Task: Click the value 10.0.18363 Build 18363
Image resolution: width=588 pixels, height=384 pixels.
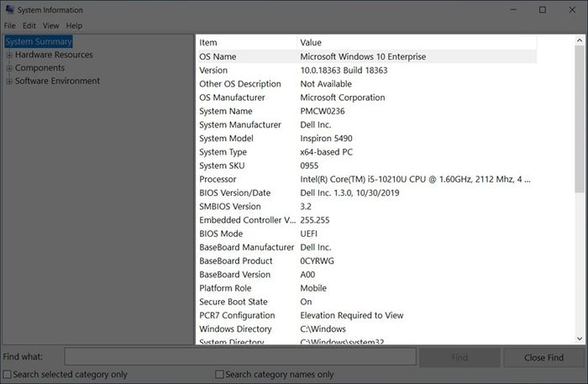Action: pos(344,70)
